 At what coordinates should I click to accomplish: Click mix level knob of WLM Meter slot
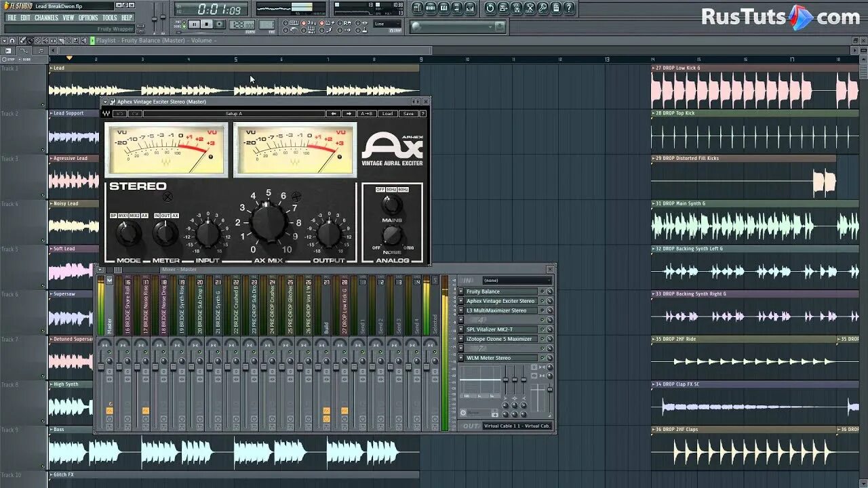550,358
